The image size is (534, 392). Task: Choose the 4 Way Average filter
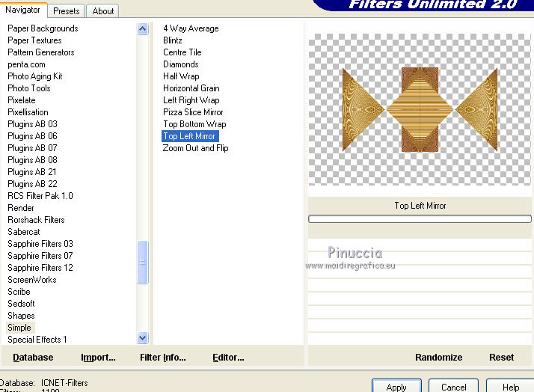click(191, 28)
